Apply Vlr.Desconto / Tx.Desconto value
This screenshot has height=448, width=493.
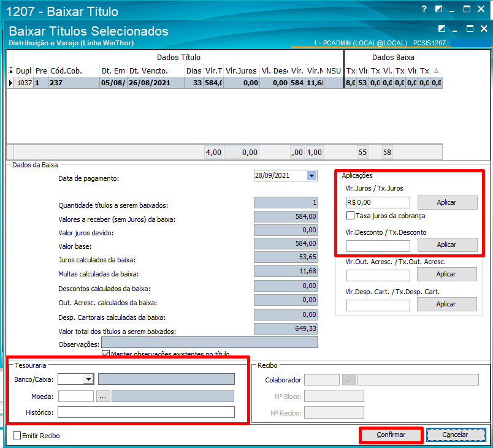tap(447, 245)
